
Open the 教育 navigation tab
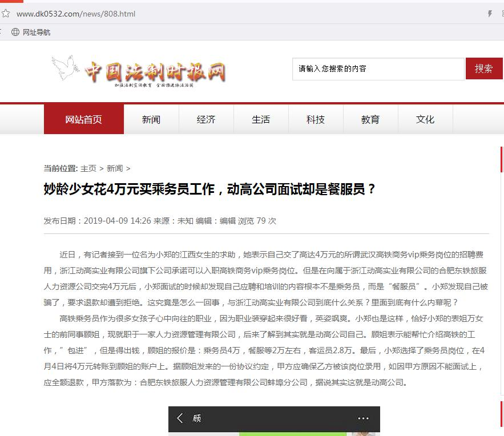point(370,119)
